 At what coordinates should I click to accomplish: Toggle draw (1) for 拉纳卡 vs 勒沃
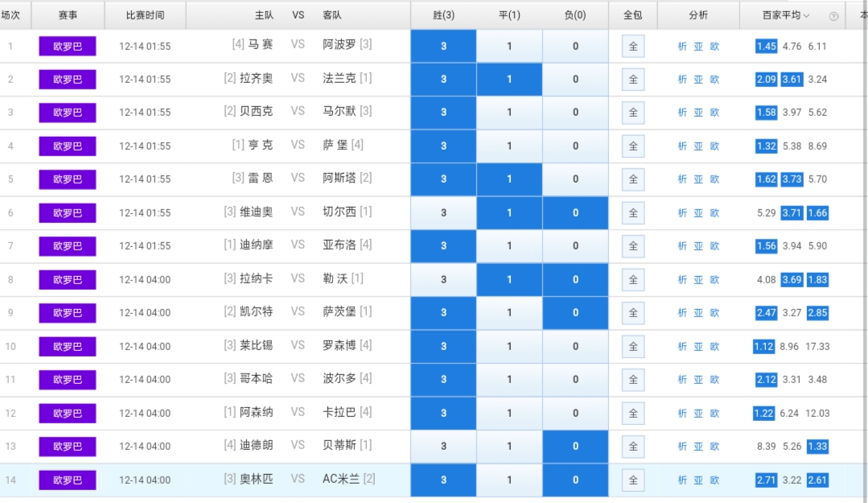click(509, 279)
